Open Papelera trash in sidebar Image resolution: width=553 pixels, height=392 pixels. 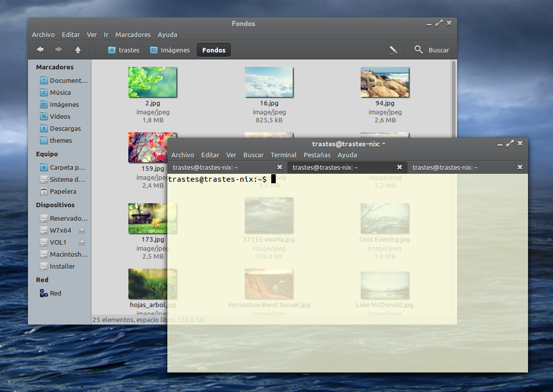(58, 191)
